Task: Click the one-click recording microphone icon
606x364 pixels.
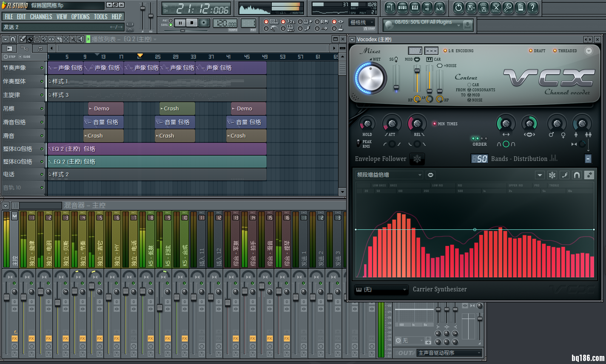Action: click(x=508, y=7)
